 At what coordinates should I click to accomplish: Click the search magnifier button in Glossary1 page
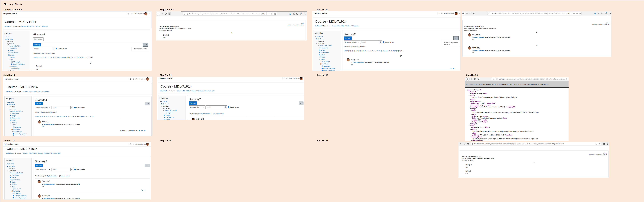click(54, 49)
